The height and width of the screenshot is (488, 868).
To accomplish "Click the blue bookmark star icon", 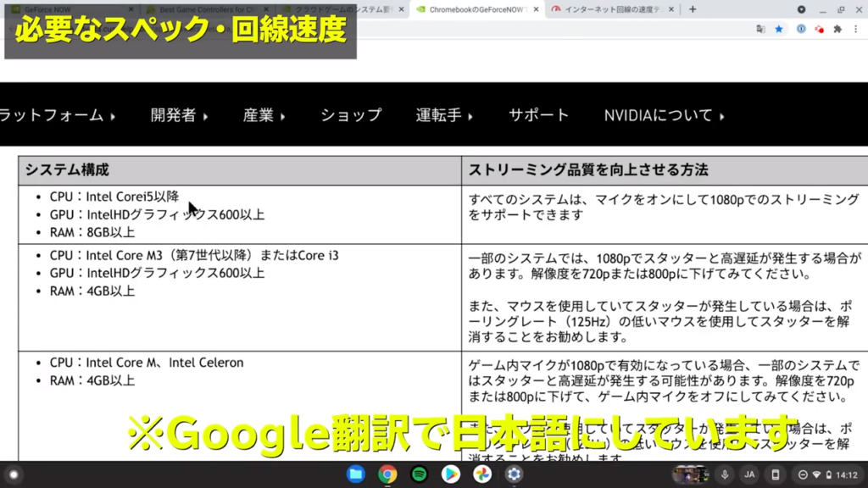I will point(779,28).
